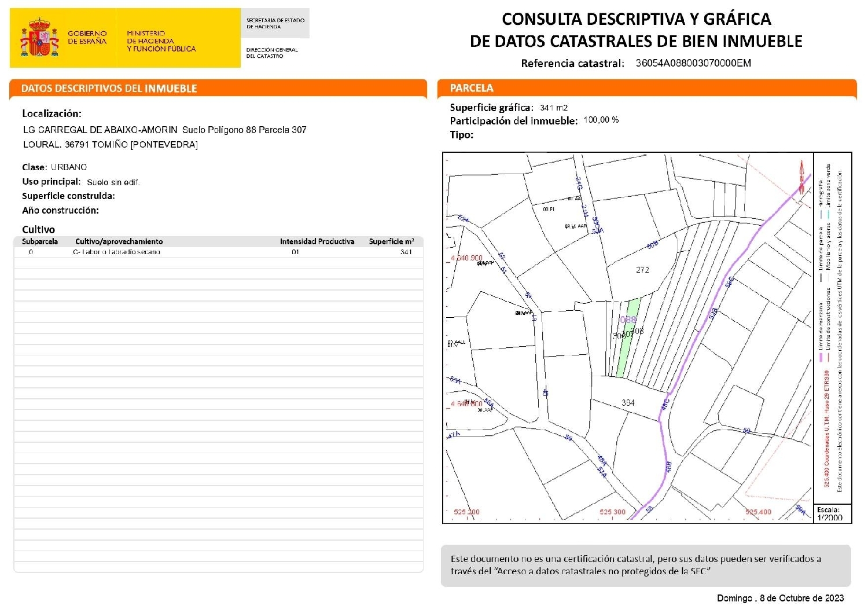
Task: Click the 'DATOS DESCRIPTIVOS DEL INMUEBLE' header
Action: tap(109, 89)
